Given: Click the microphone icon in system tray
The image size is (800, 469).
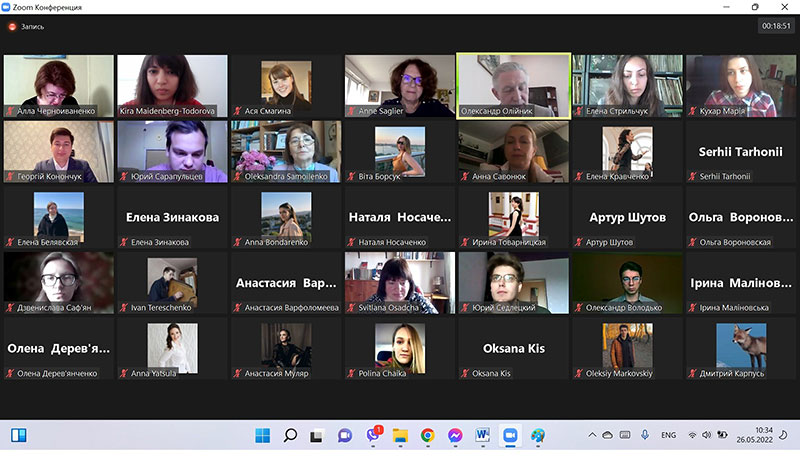Looking at the screenshot, I should pyautogui.click(x=645, y=435).
